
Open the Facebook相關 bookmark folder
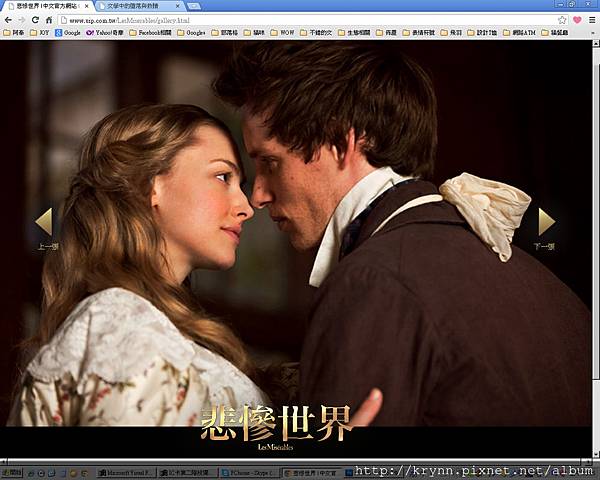pos(150,33)
